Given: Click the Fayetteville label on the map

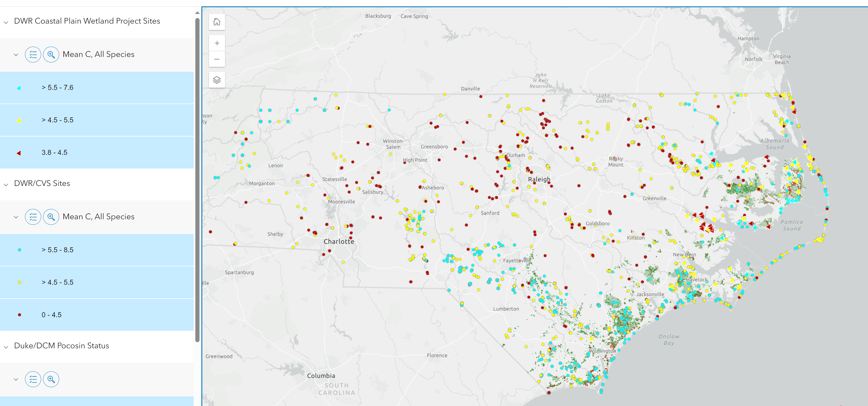Looking at the screenshot, I should 517,261.
